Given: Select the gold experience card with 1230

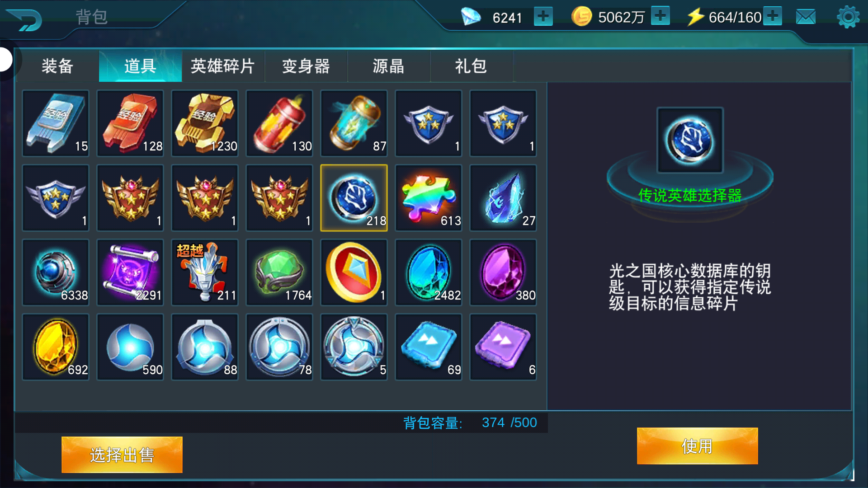Looking at the screenshot, I should pos(205,123).
